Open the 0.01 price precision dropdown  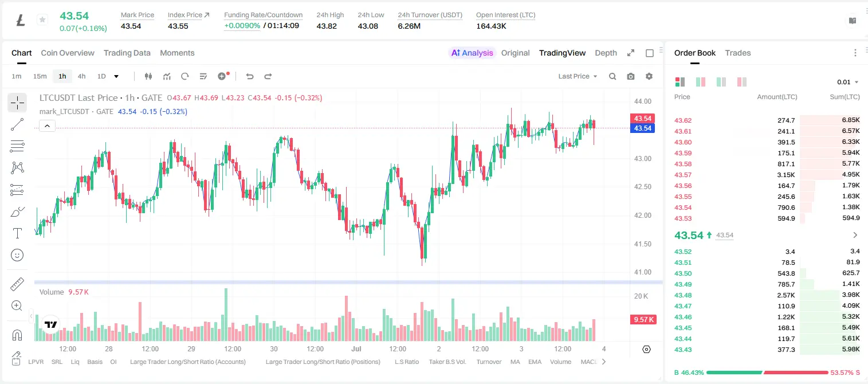848,82
